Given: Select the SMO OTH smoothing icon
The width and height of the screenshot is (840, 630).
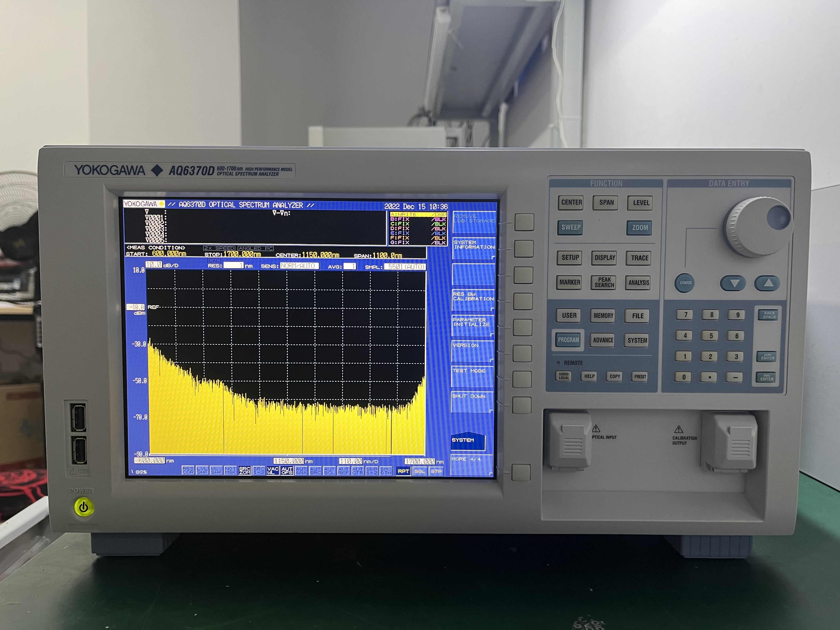Looking at the screenshot, I should (x=387, y=471).
